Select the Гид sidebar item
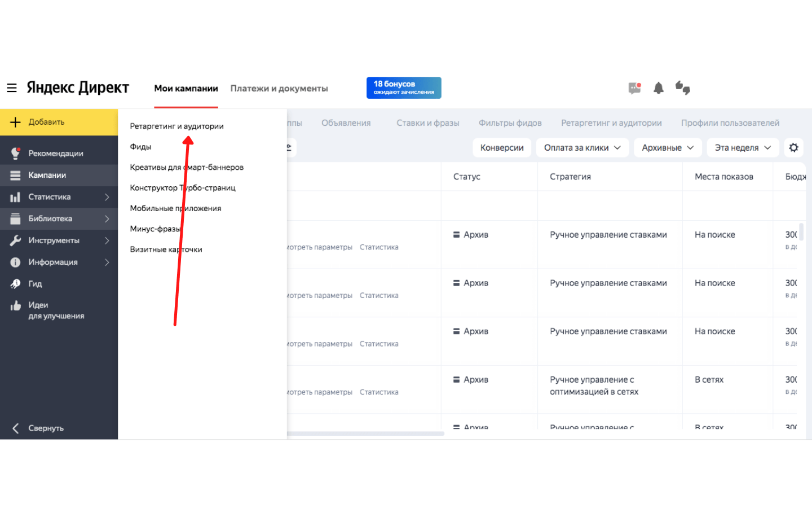 [x=36, y=283]
